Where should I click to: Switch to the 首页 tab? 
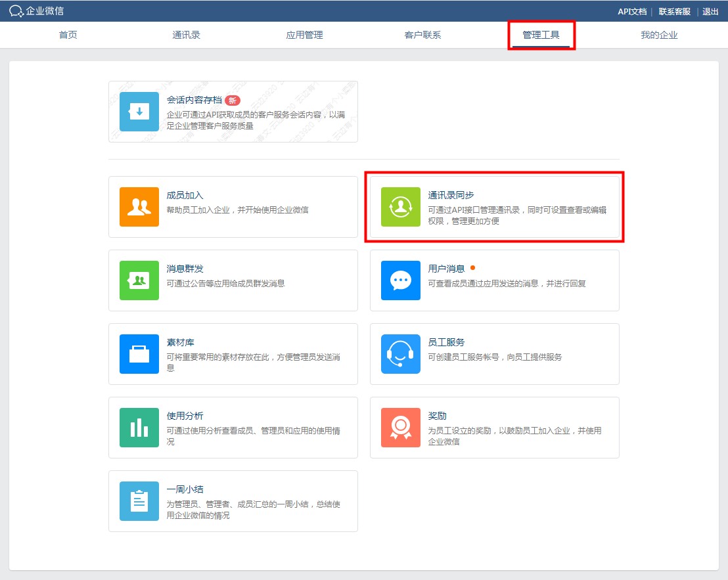[x=68, y=35]
